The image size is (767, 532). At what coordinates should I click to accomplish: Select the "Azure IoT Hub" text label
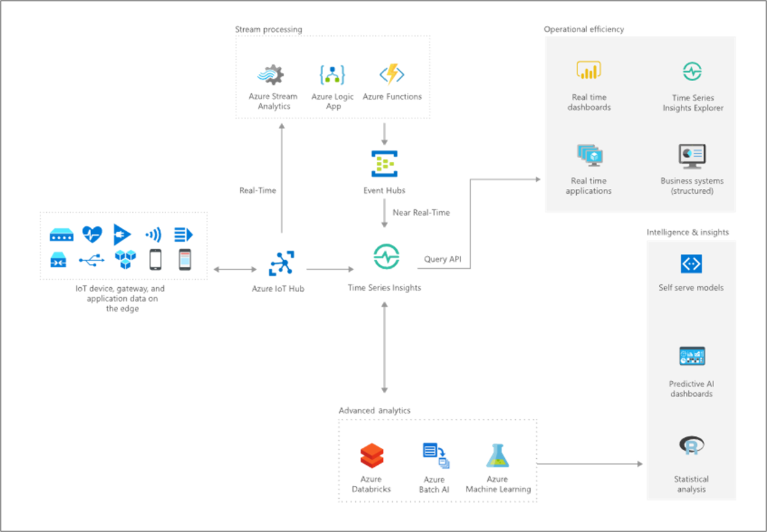[278, 289]
